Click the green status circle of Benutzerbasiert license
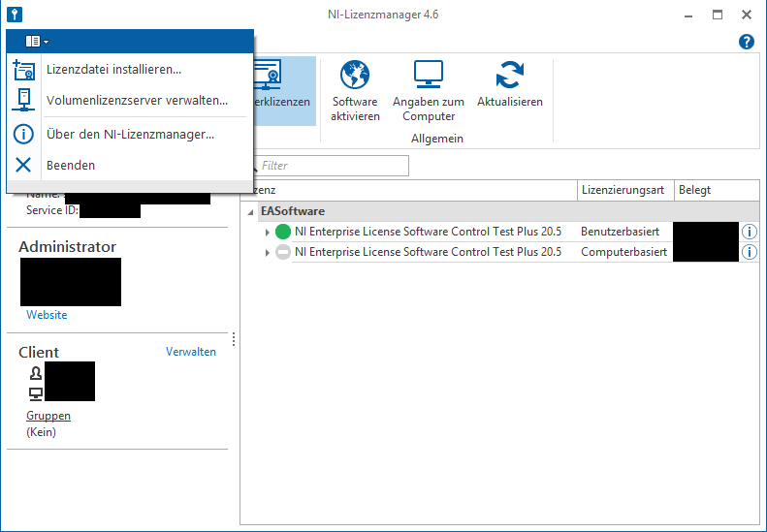767x532 pixels. click(283, 232)
